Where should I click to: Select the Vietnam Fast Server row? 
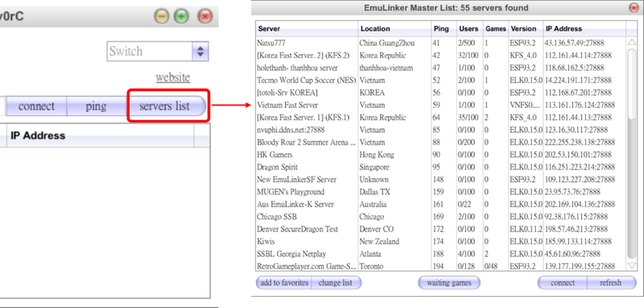click(440, 106)
